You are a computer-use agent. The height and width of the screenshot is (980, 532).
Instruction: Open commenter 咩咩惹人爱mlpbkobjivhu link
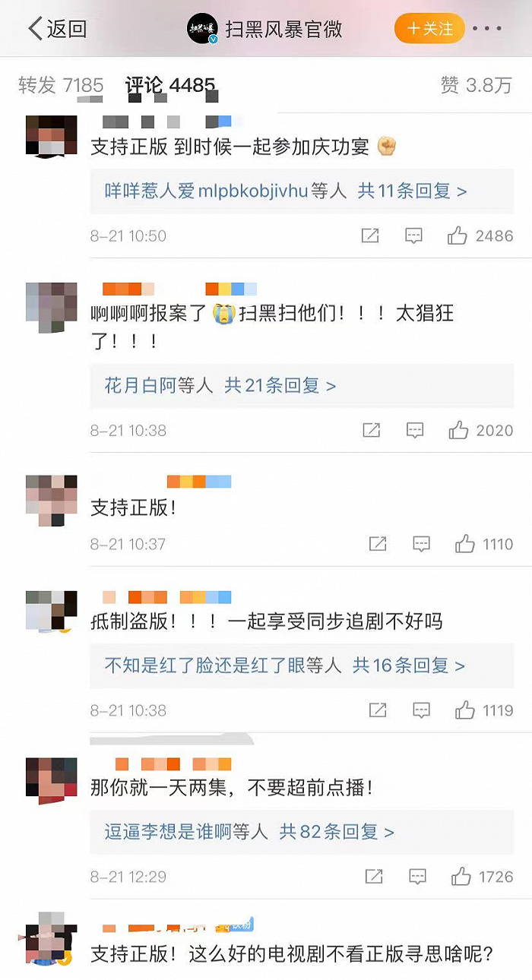pyautogui.click(x=206, y=191)
